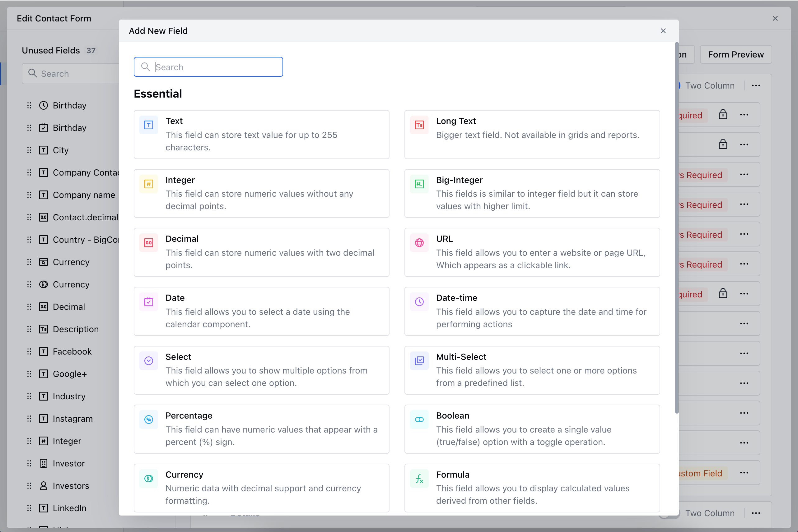Click the Text field type icon
798x532 pixels.
[148, 125]
